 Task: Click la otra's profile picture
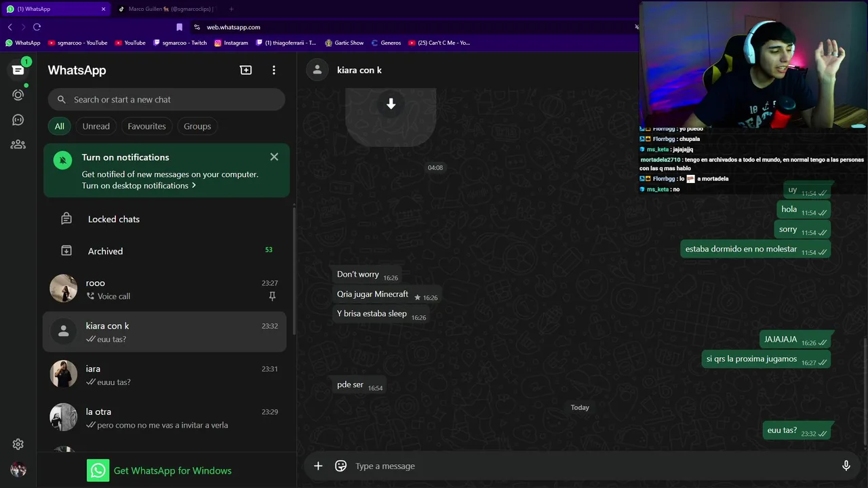click(x=64, y=417)
